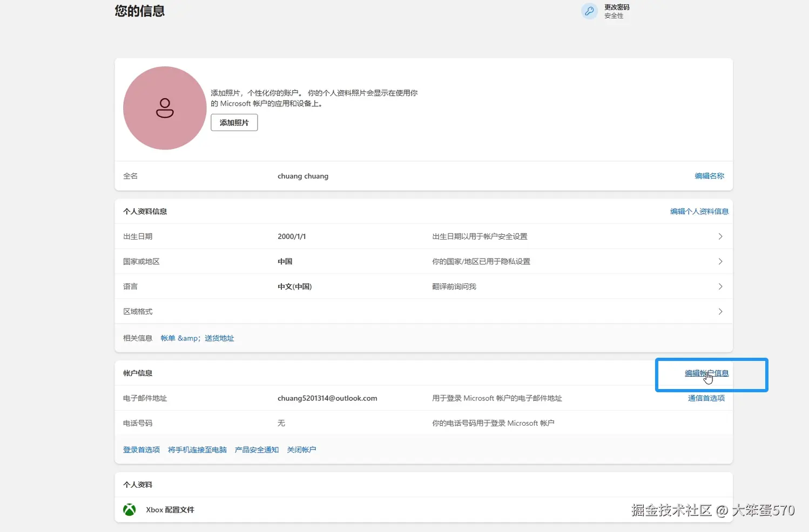This screenshot has height=532, width=809.
Task: Click the 编辑帐户信息 link
Action: tap(706, 373)
